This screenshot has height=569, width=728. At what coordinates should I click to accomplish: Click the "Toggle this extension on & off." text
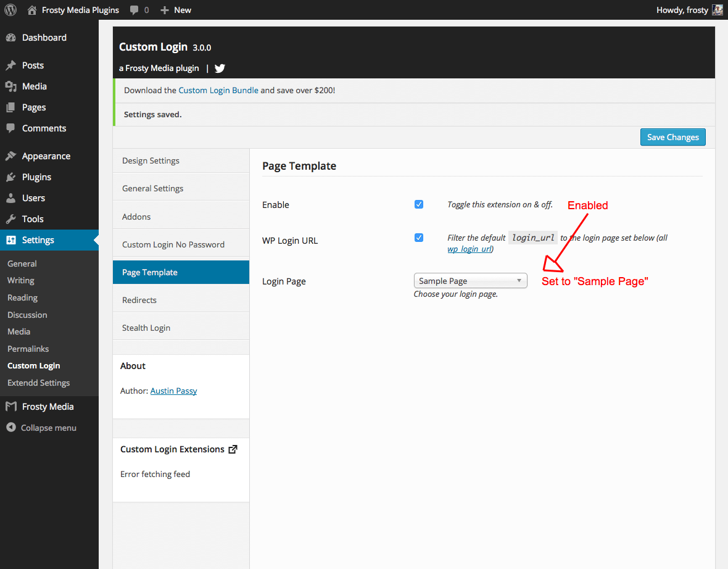click(x=500, y=204)
